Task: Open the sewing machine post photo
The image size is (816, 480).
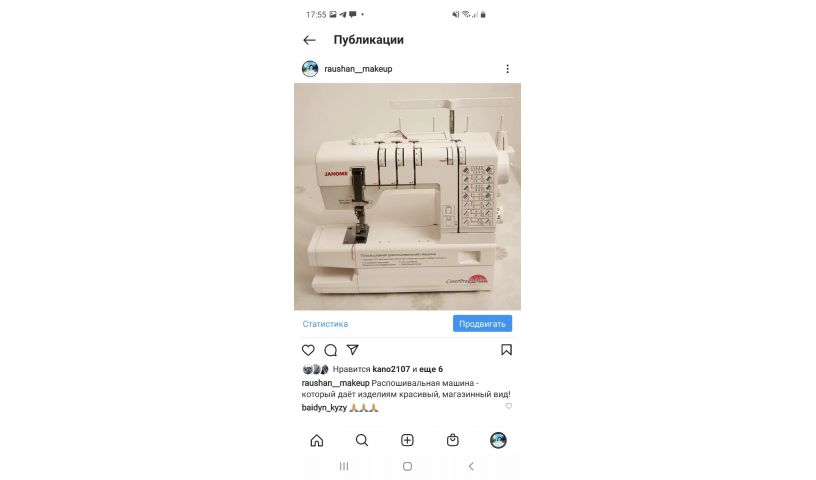Action: tap(407, 197)
